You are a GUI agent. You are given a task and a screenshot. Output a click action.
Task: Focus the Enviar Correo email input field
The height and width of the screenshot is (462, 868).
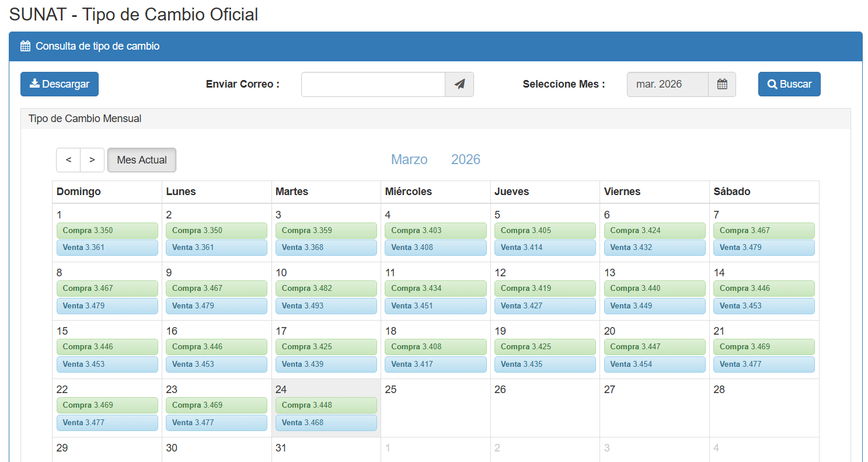tap(373, 84)
